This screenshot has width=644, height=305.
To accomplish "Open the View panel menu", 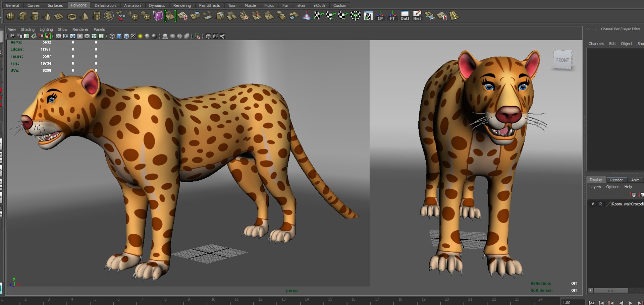I will point(12,29).
